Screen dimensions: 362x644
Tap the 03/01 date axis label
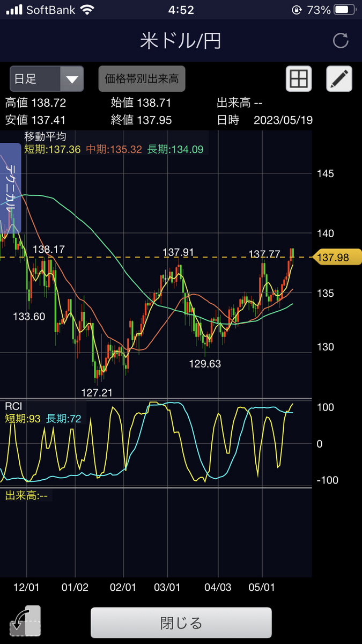point(168,587)
